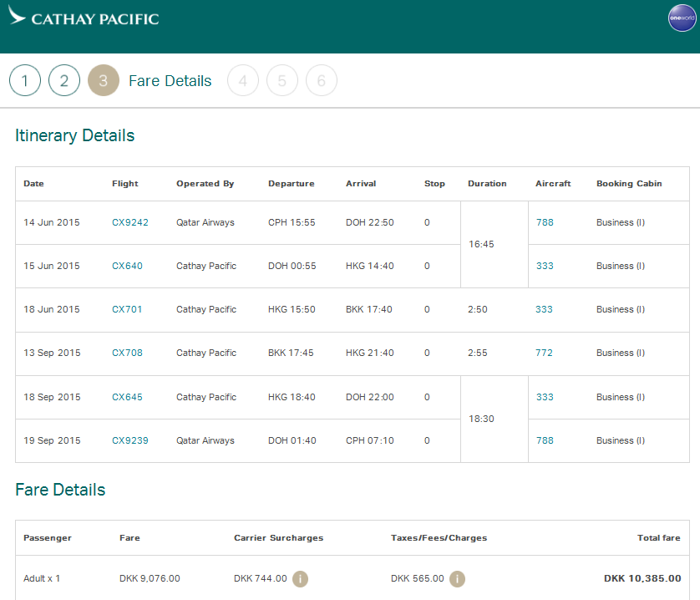Select the current step 3 circle
Viewport: 700px width, 600px height.
click(104, 80)
